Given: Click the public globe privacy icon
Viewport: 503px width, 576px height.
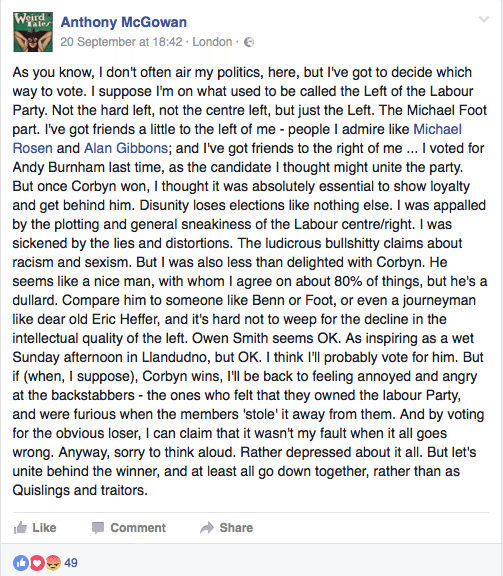Looking at the screenshot, I should (249, 42).
